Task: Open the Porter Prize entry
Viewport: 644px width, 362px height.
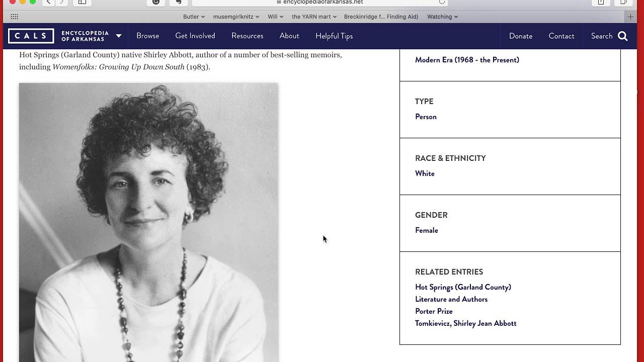Action: coord(434,311)
